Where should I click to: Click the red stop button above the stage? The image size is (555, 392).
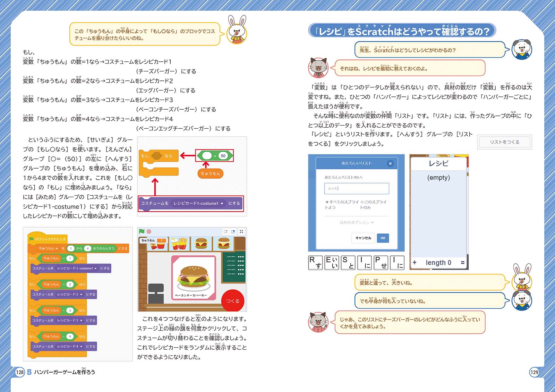click(149, 231)
